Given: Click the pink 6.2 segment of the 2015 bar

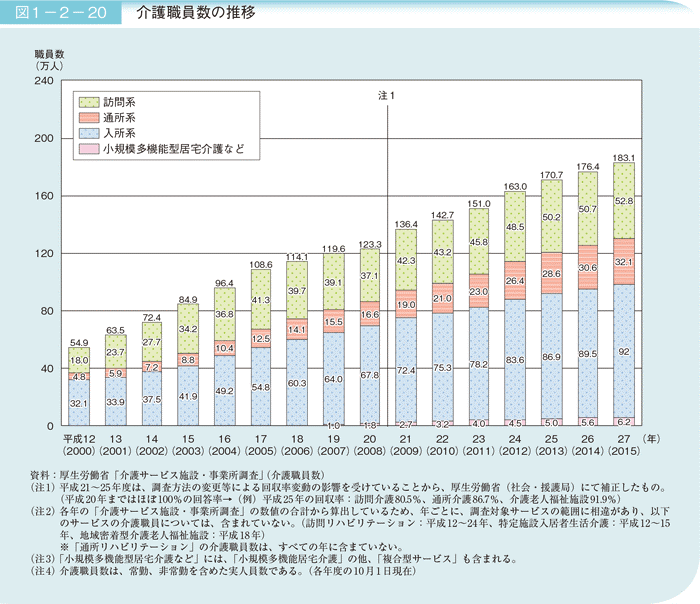Looking at the screenshot, I should click(623, 422).
